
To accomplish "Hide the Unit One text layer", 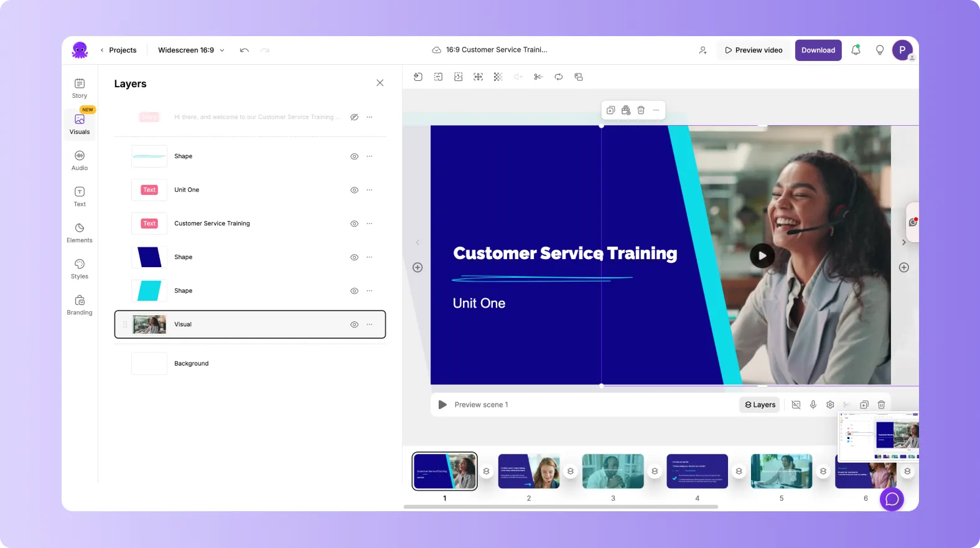I will click(354, 190).
